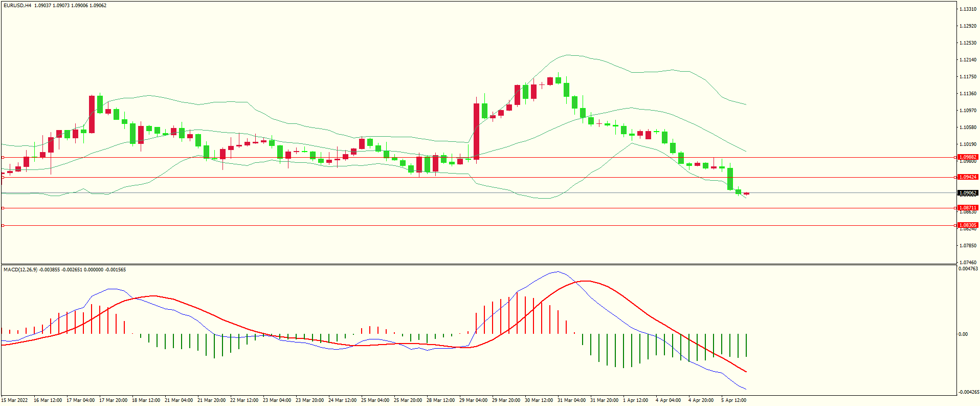Click the 1.09882 red price label

coord(967,157)
